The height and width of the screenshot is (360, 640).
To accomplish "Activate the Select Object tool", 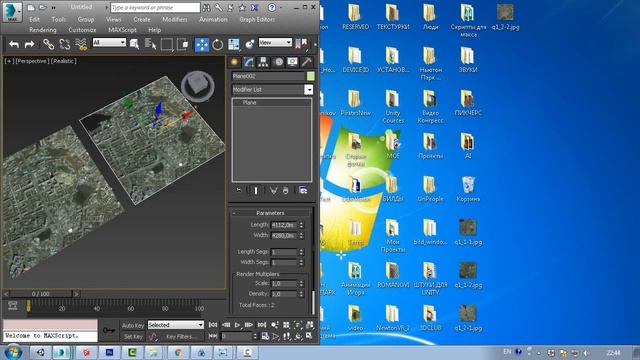I will click(x=134, y=44).
